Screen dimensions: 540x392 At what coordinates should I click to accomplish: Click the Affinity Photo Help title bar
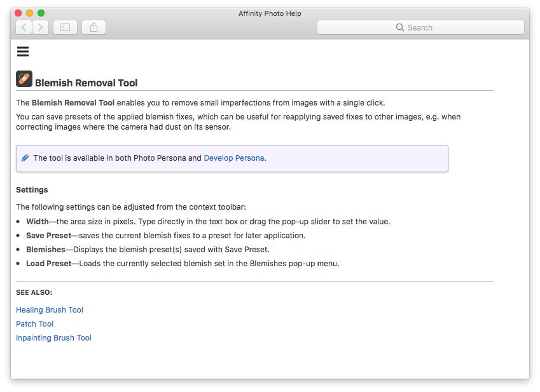[x=270, y=13]
